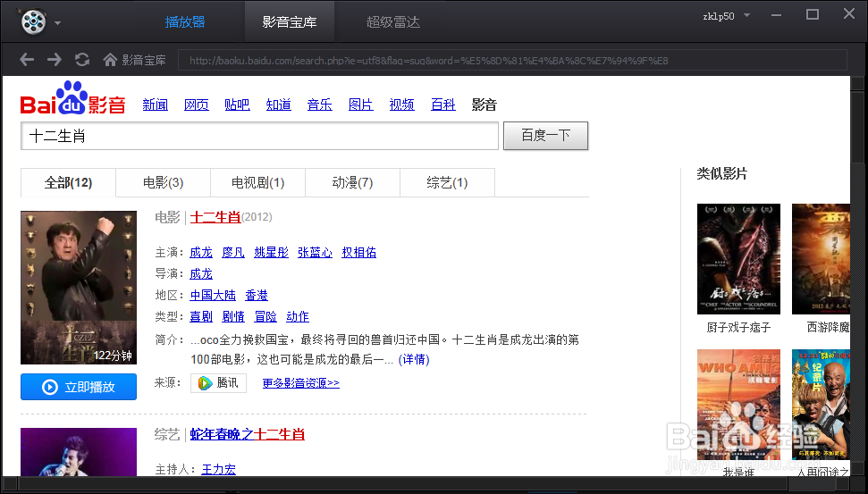Click genre link 喜剧
Viewport: 868px width, 494px height.
click(x=201, y=316)
